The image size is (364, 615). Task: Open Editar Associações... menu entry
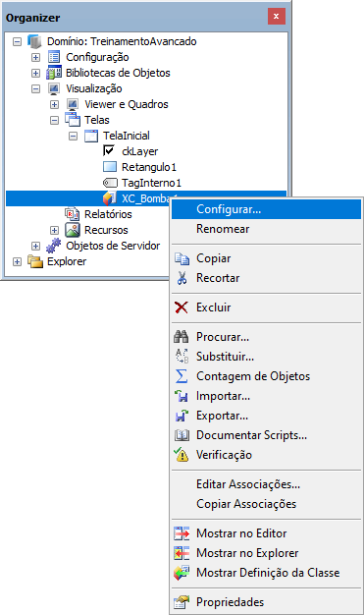coord(267,484)
